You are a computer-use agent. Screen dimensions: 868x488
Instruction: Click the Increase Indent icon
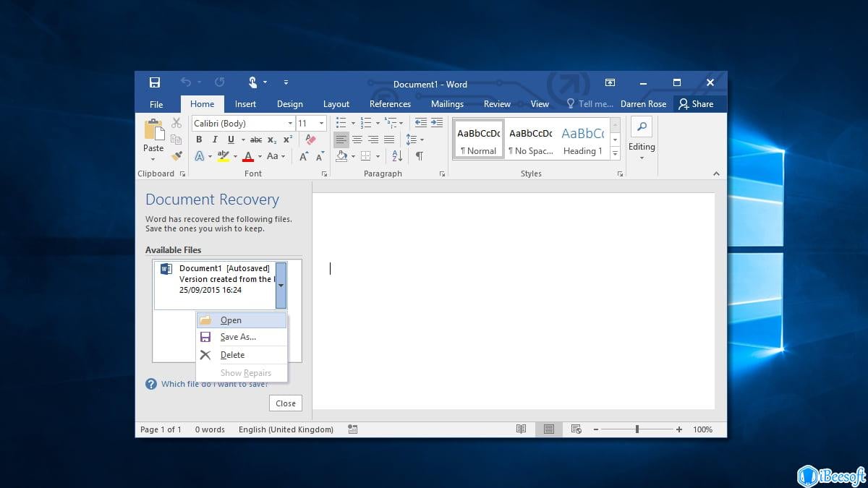pyautogui.click(x=437, y=123)
